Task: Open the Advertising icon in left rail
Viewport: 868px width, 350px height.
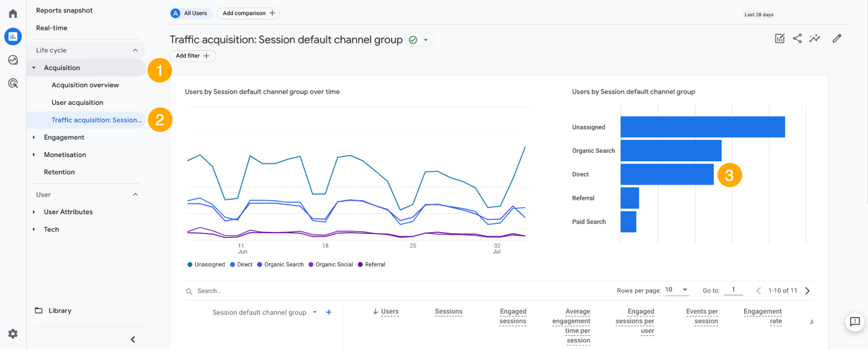Action: [x=13, y=83]
